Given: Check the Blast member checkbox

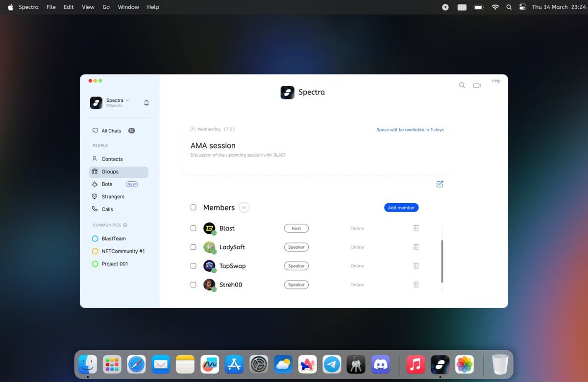Looking at the screenshot, I should coord(193,228).
